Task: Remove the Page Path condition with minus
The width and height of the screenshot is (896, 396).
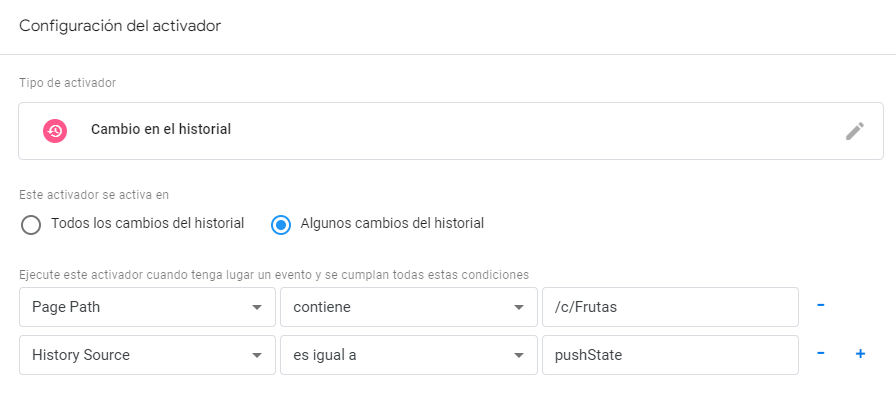Action: [x=821, y=306]
